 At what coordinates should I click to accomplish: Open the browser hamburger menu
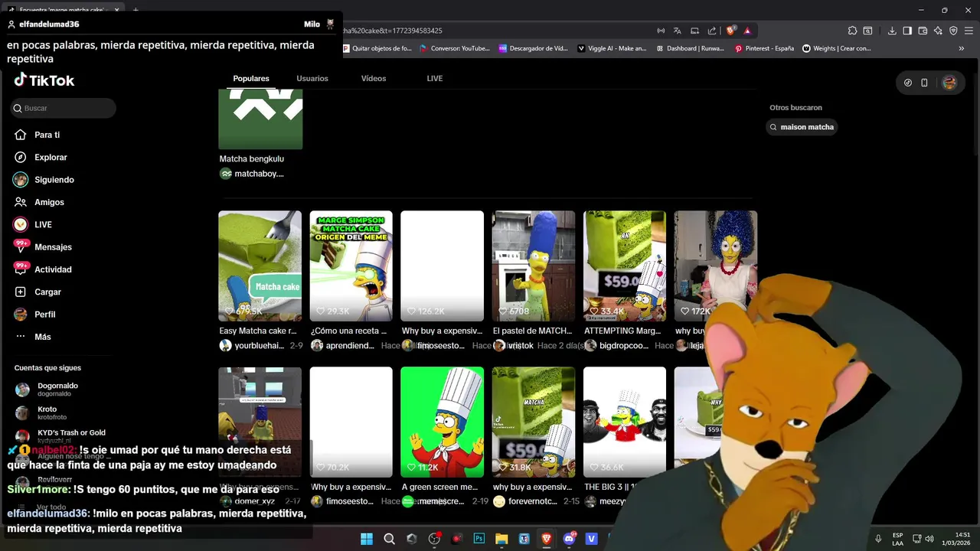point(969,31)
